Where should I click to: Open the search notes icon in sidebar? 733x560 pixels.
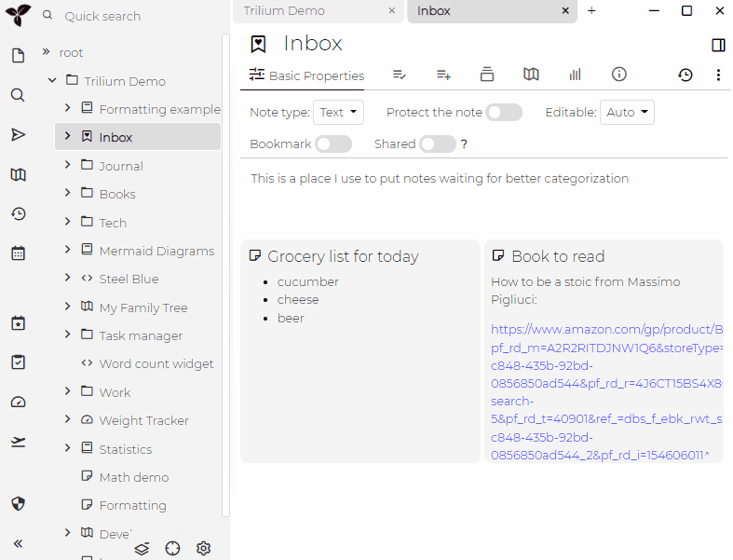18,95
